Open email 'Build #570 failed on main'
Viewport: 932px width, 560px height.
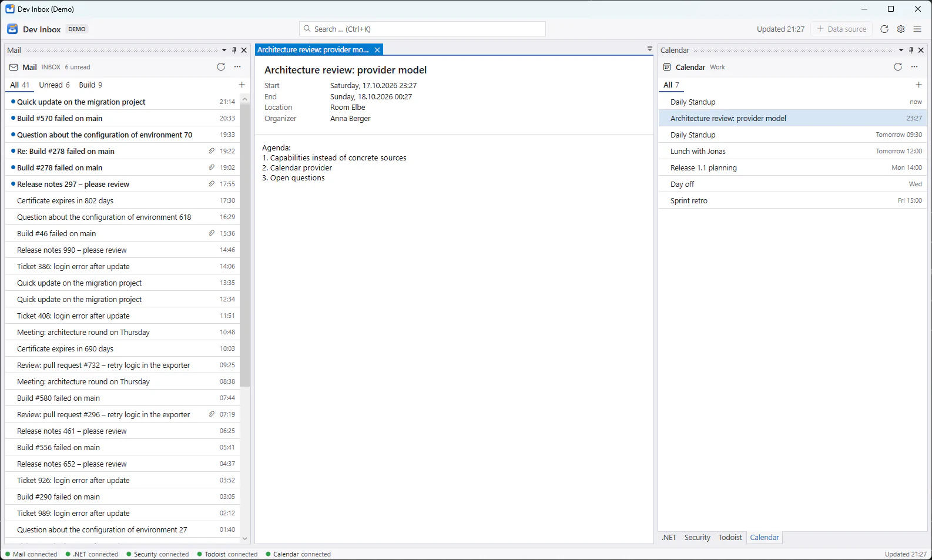tap(122, 118)
